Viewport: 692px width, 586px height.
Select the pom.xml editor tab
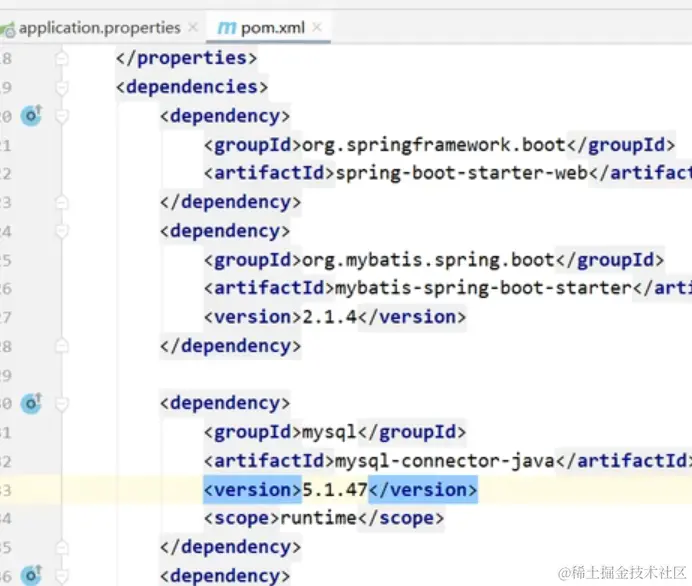268,28
